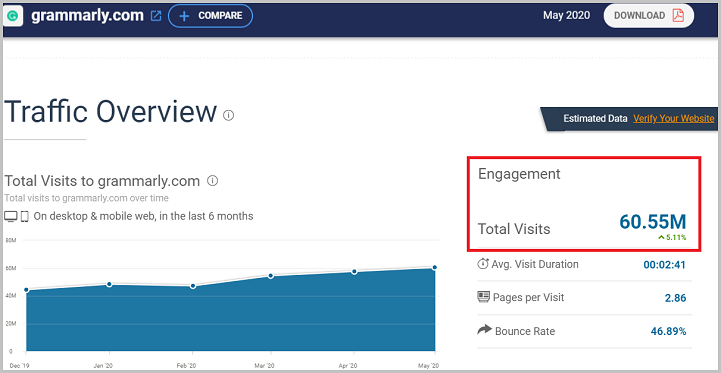Click the May 2020 date label
The width and height of the screenshot is (721, 373).
[566, 15]
